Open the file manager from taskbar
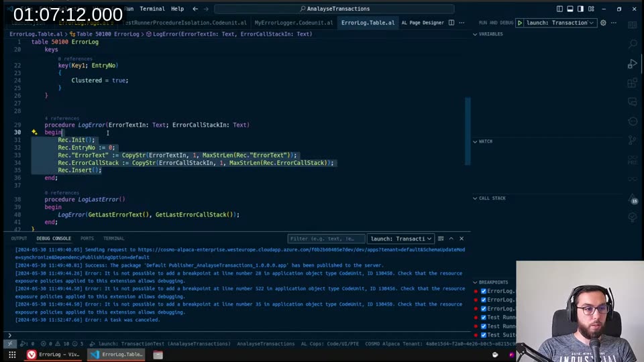This screenshot has height=362, width=644. [158, 355]
